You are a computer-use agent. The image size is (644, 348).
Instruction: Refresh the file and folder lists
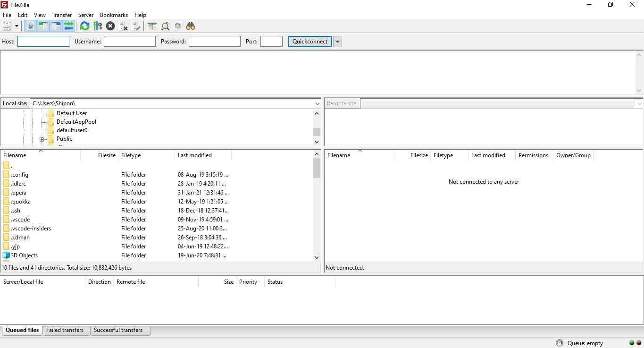[x=84, y=26]
